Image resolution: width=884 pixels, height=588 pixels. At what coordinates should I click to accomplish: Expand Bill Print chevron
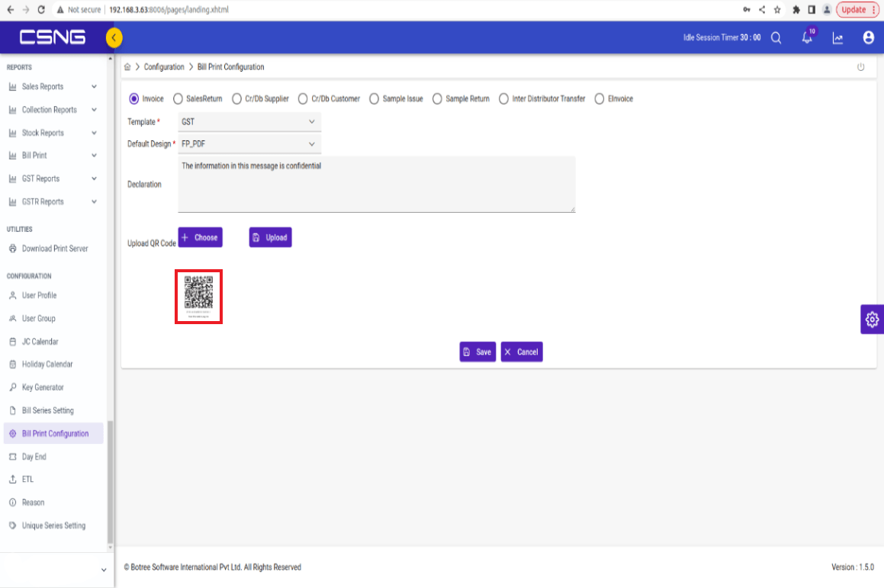(x=94, y=156)
